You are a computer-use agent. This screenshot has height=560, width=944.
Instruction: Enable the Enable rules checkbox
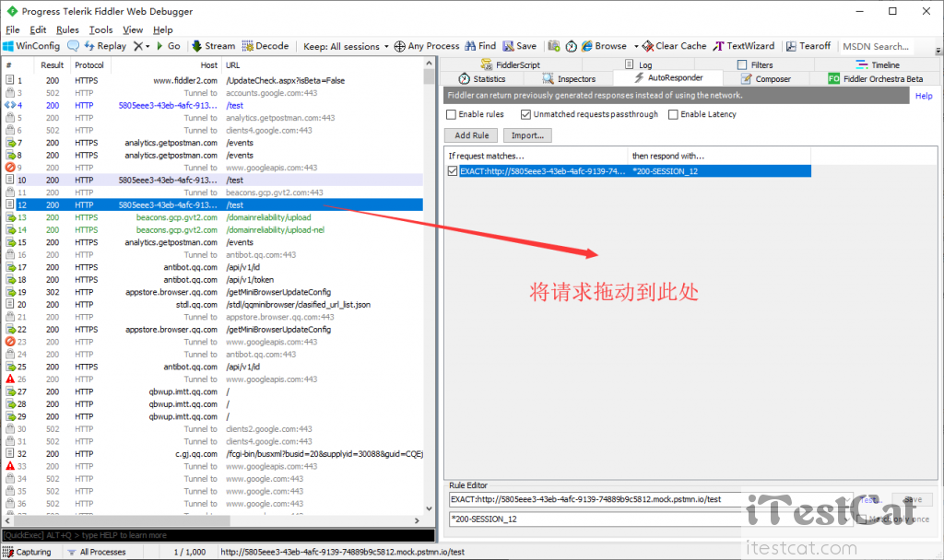[451, 114]
